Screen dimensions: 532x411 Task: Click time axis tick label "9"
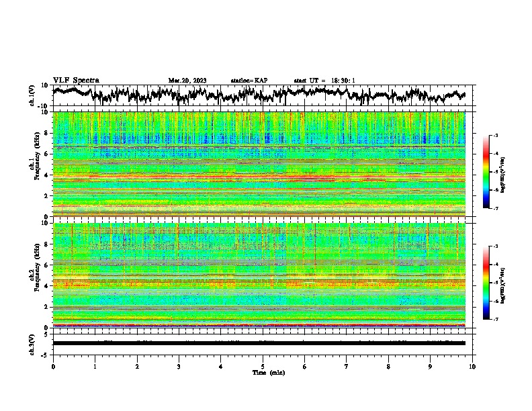[430, 367]
